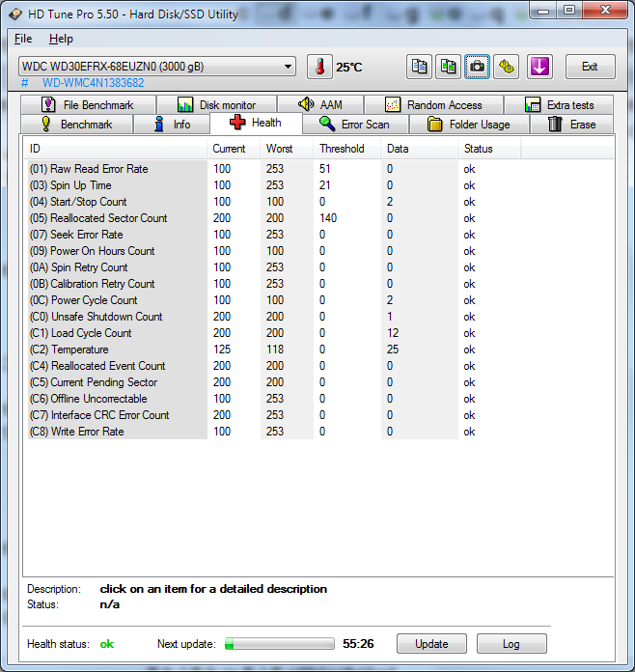Image resolution: width=635 pixels, height=672 pixels.
Task: Select the (0C) Power Cycle Count row
Action: [274, 300]
